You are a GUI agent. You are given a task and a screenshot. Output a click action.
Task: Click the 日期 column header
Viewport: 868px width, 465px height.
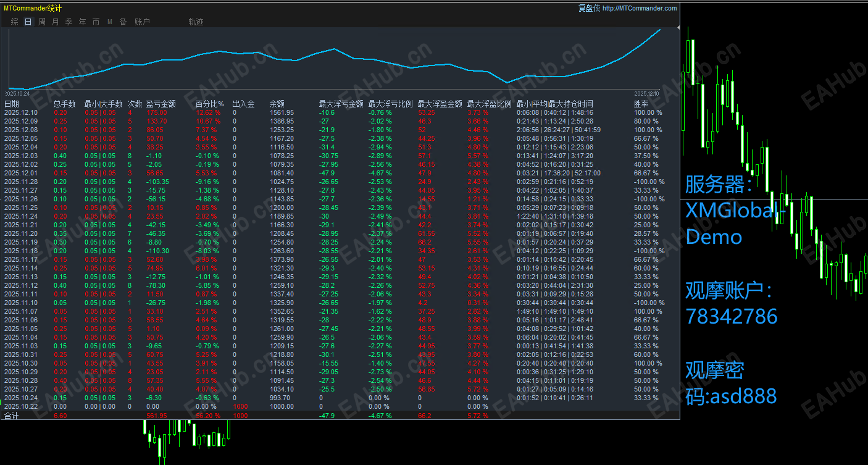coord(12,104)
